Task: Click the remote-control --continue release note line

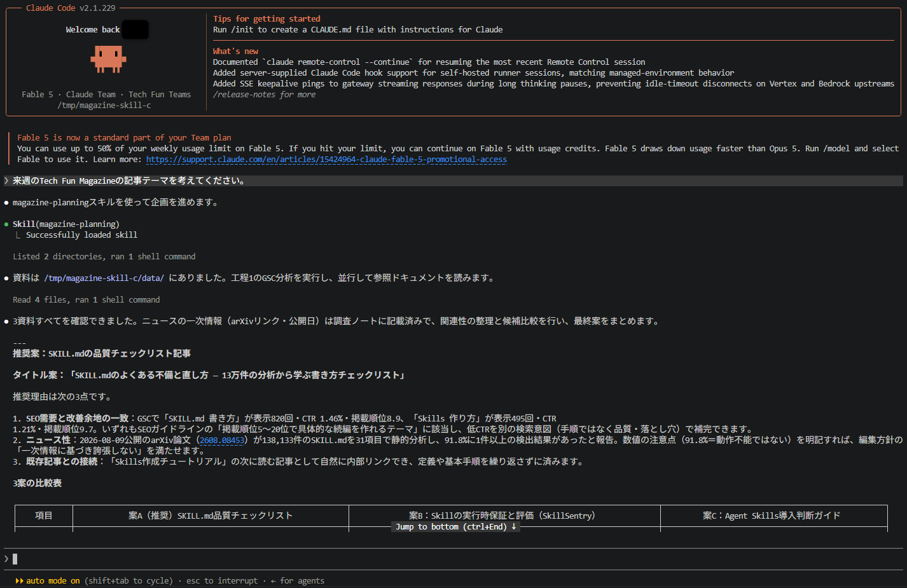Action: pos(429,62)
